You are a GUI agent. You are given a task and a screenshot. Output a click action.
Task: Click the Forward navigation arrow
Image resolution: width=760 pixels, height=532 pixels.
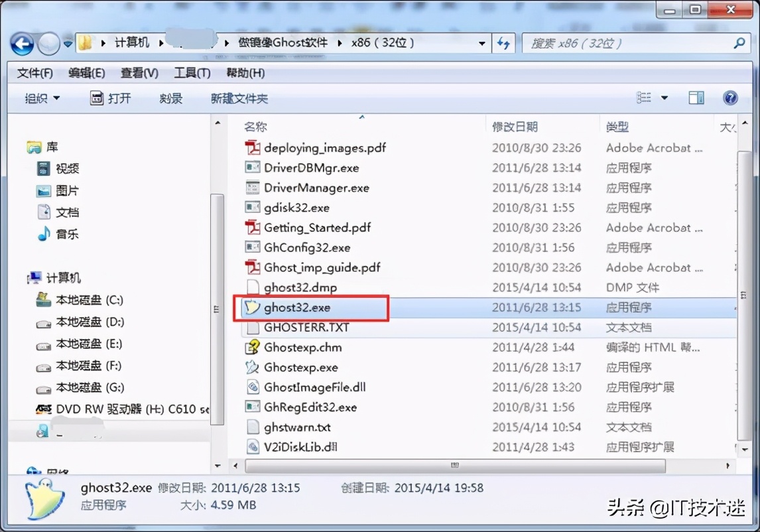(48, 44)
